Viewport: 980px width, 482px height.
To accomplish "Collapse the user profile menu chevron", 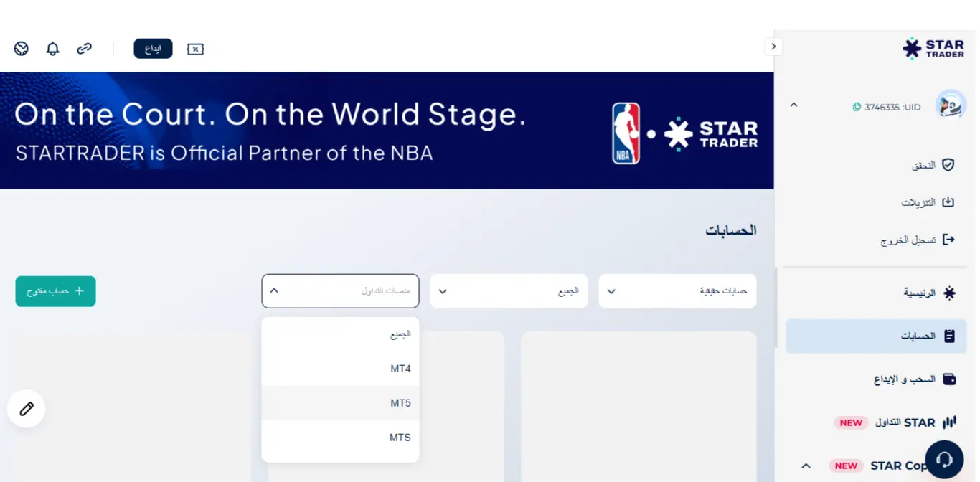I will point(793,105).
